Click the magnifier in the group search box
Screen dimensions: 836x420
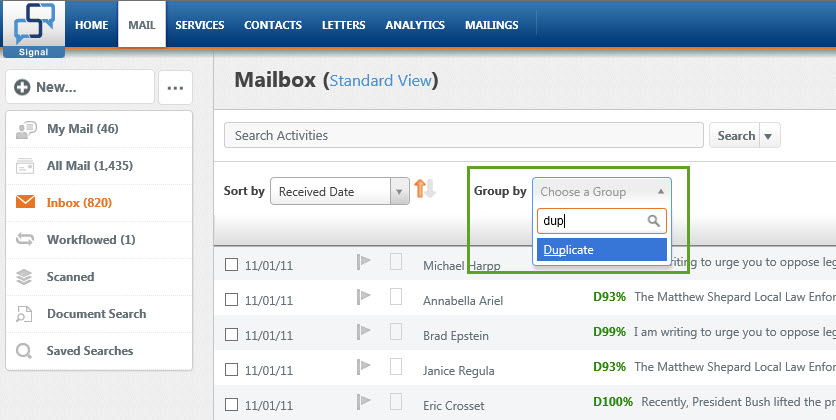coord(654,221)
